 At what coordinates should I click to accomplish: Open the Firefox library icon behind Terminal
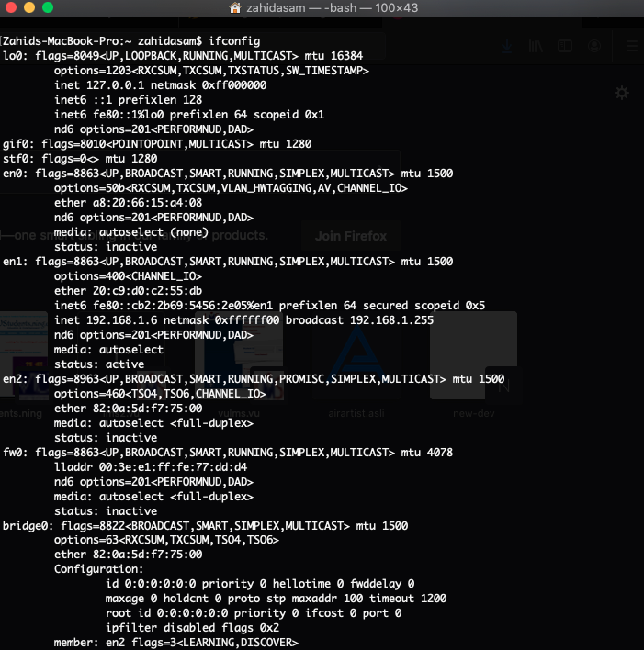(x=536, y=46)
